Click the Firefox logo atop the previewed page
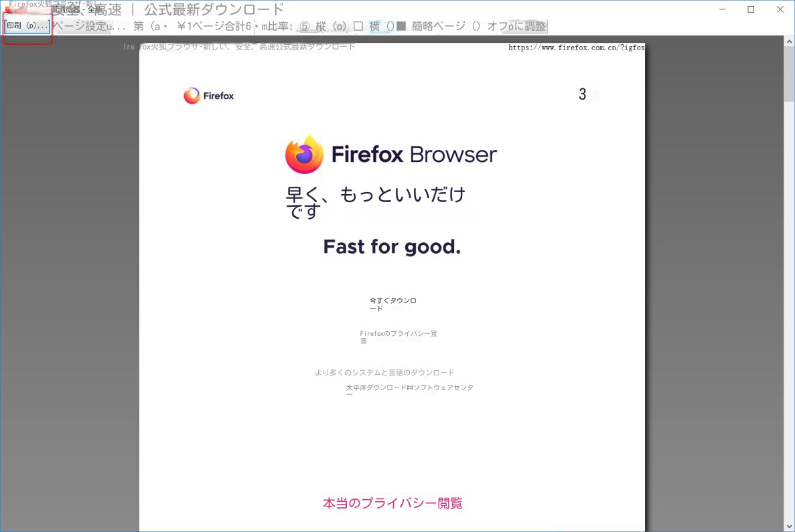Image resolution: width=795 pixels, height=532 pixels. tap(208, 95)
